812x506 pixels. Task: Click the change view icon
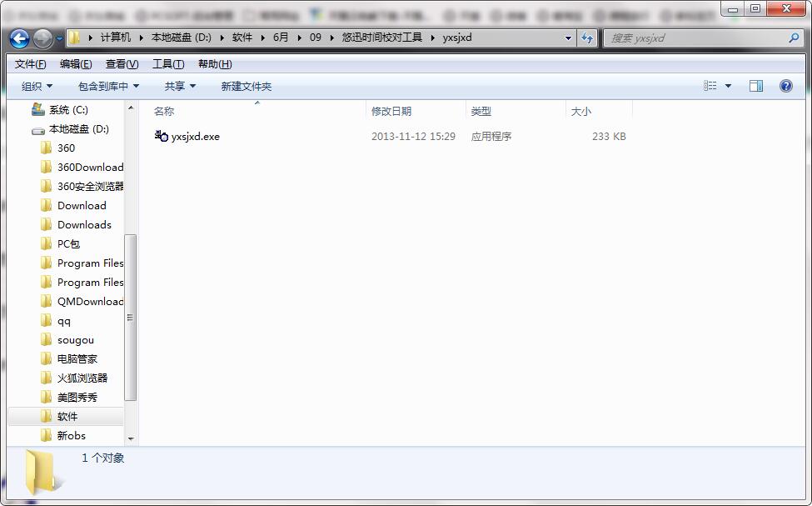pyautogui.click(x=710, y=86)
